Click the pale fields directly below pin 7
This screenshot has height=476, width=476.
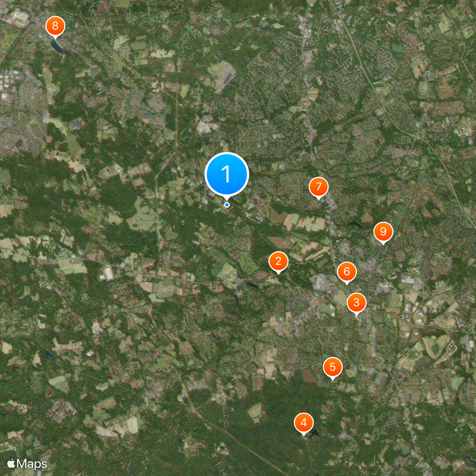coord(305,223)
